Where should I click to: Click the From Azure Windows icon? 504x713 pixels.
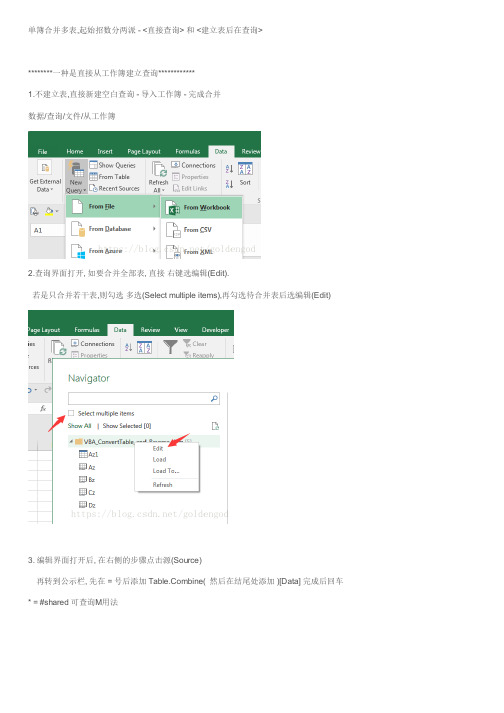tap(78, 251)
